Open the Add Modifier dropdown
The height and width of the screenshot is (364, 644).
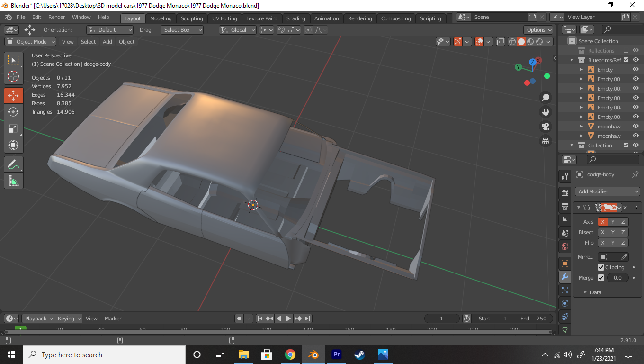(608, 191)
